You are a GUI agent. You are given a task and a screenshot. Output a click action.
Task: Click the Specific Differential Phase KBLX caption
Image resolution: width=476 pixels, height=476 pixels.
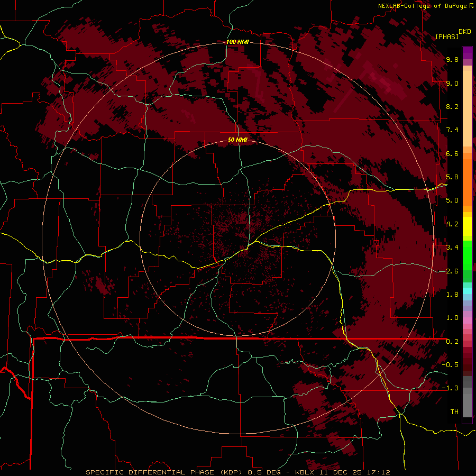click(238, 472)
